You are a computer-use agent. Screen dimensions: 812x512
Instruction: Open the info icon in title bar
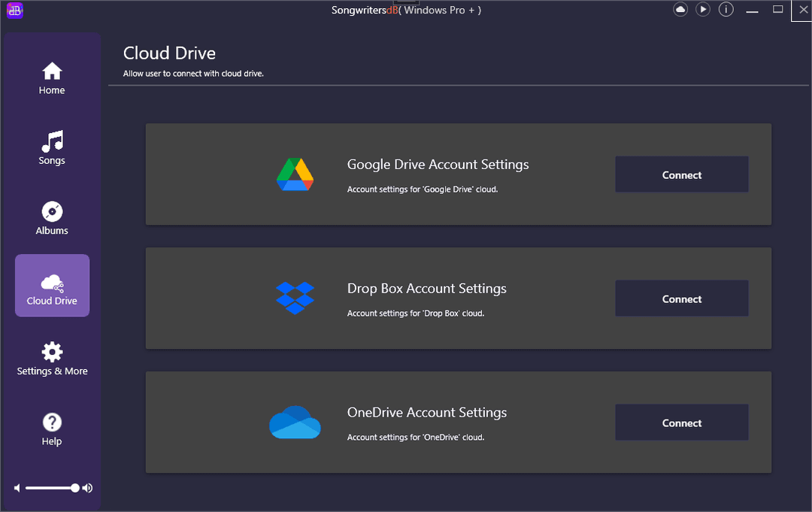tap(726, 9)
